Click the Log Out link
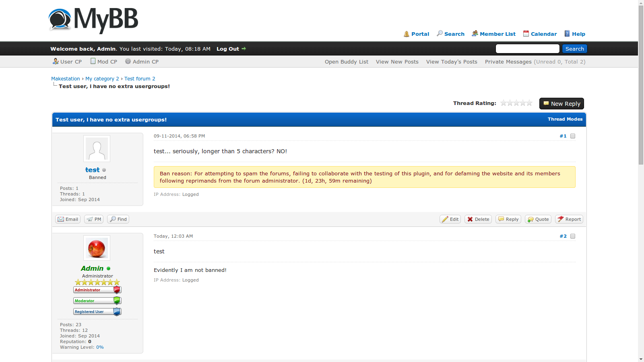The height and width of the screenshot is (362, 644). pyautogui.click(x=228, y=49)
